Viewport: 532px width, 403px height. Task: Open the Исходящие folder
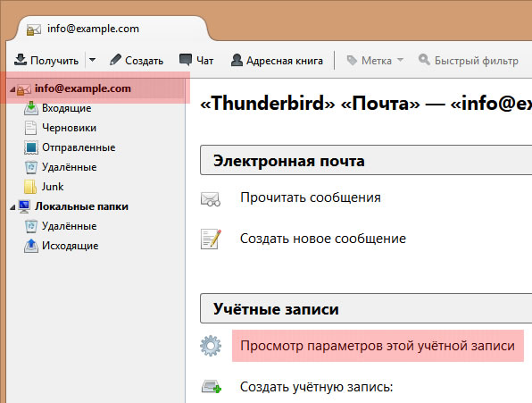click(71, 246)
